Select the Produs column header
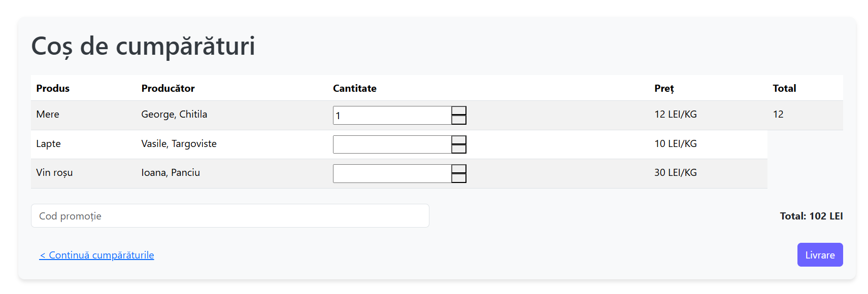Screen dimensions: 868x294 [x=53, y=88]
